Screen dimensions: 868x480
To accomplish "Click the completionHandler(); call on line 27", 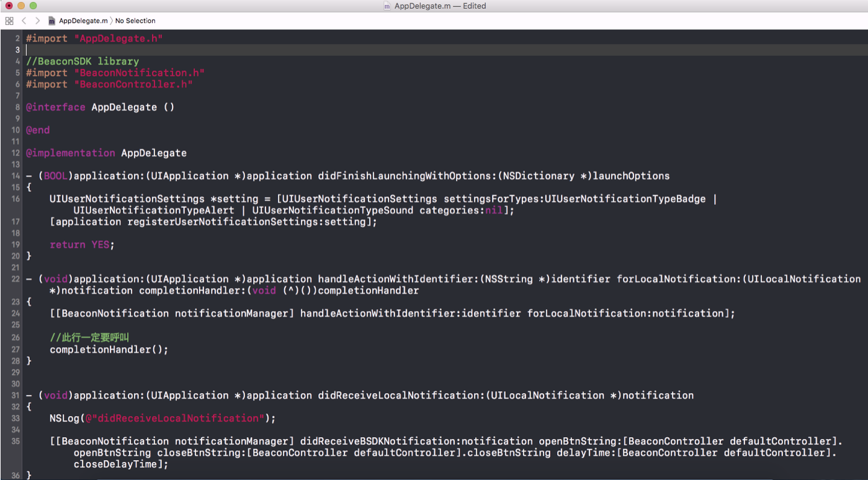I will point(109,349).
